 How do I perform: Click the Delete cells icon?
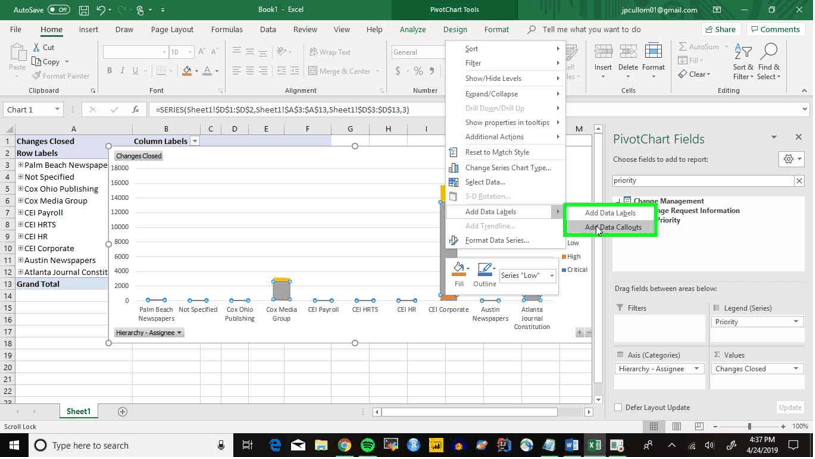pos(628,51)
